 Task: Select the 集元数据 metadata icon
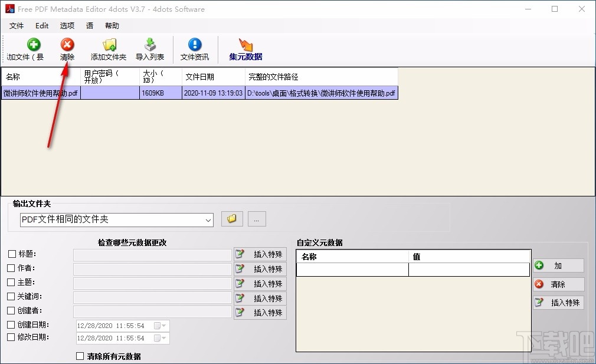[245, 49]
